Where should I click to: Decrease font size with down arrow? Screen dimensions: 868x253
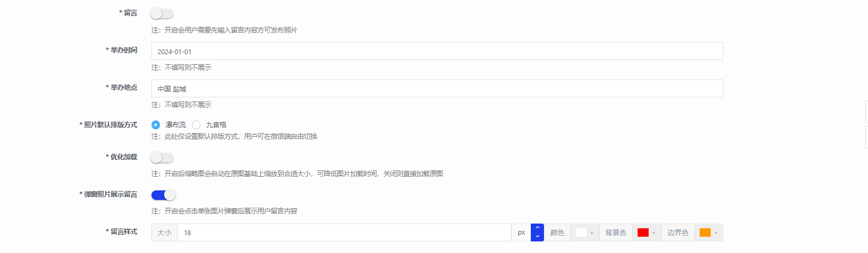[537, 237]
